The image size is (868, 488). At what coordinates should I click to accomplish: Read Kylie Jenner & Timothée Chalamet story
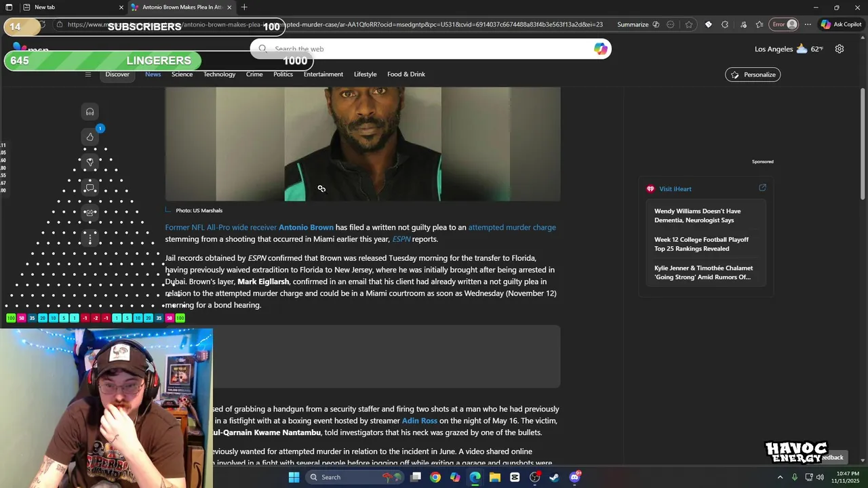(703, 272)
